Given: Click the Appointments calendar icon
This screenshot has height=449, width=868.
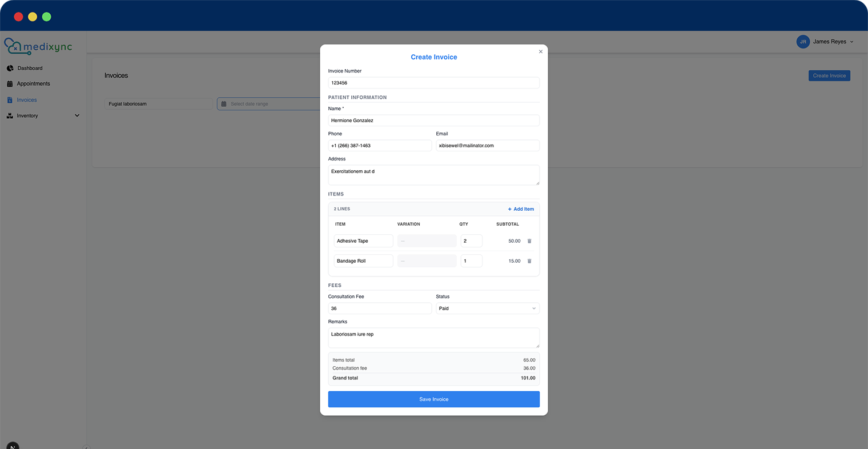Looking at the screenshot, I should coord(10,84).
